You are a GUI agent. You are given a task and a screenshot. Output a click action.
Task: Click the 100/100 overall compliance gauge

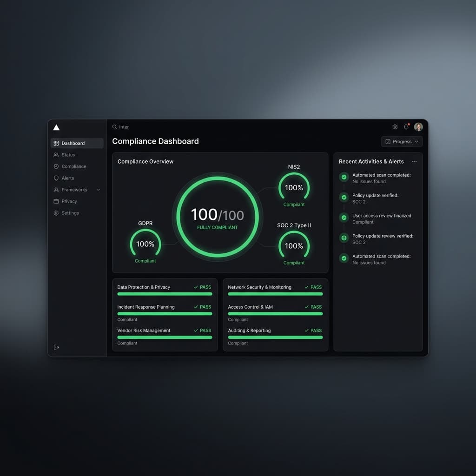tap(218, 217)
